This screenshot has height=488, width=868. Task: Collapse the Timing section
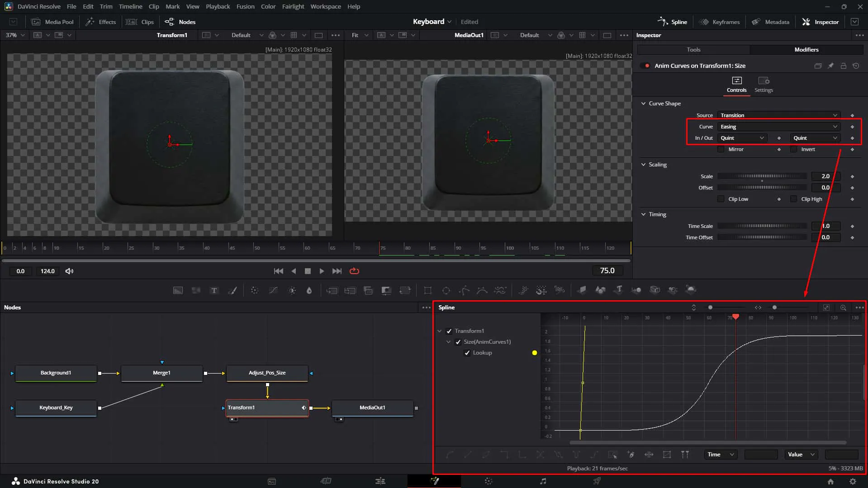(x=644, y=214)
